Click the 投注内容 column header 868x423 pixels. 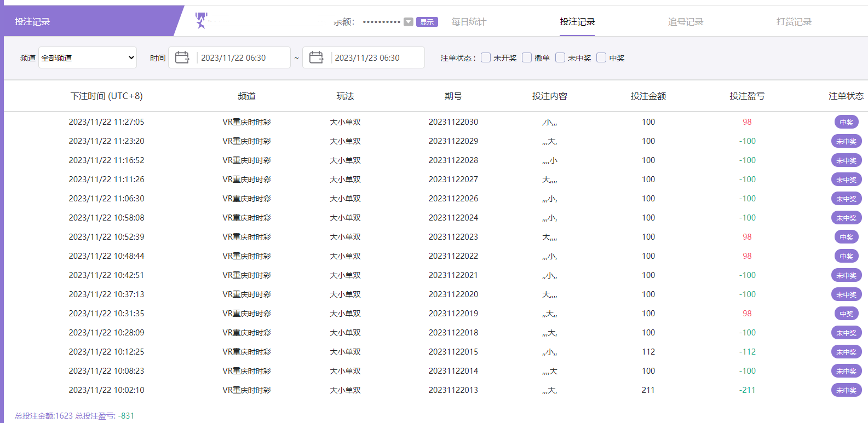point(550,96)
